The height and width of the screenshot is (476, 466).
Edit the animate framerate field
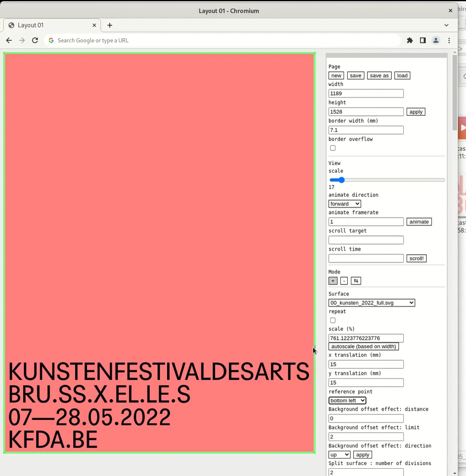[366, 222]
